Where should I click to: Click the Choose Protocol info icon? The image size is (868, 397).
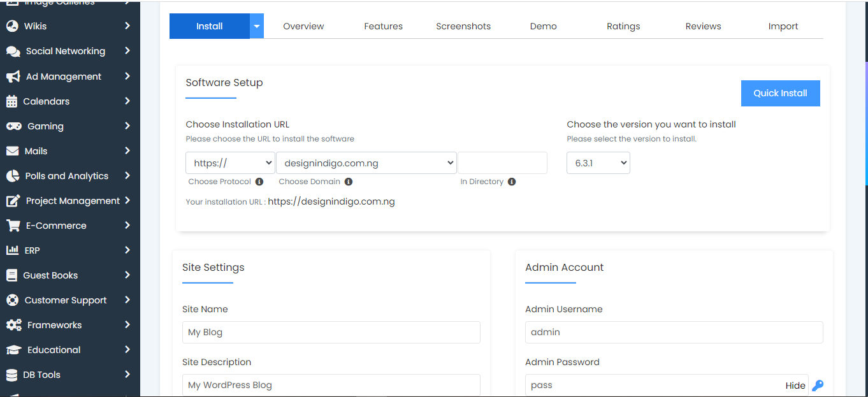259,182
